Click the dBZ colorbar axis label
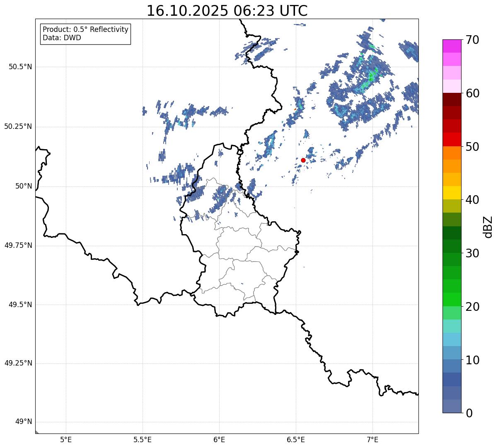This screenshot has height=448, width=498. [x=488, y=226]
